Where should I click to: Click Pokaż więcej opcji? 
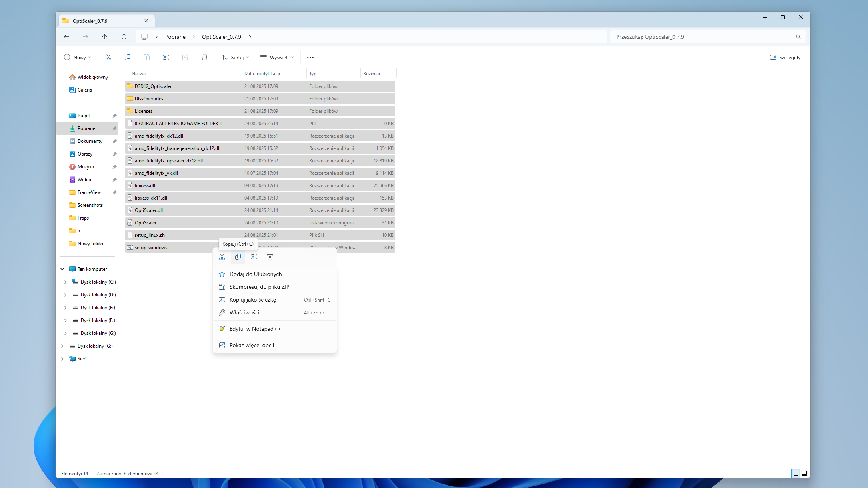point(275,345)
